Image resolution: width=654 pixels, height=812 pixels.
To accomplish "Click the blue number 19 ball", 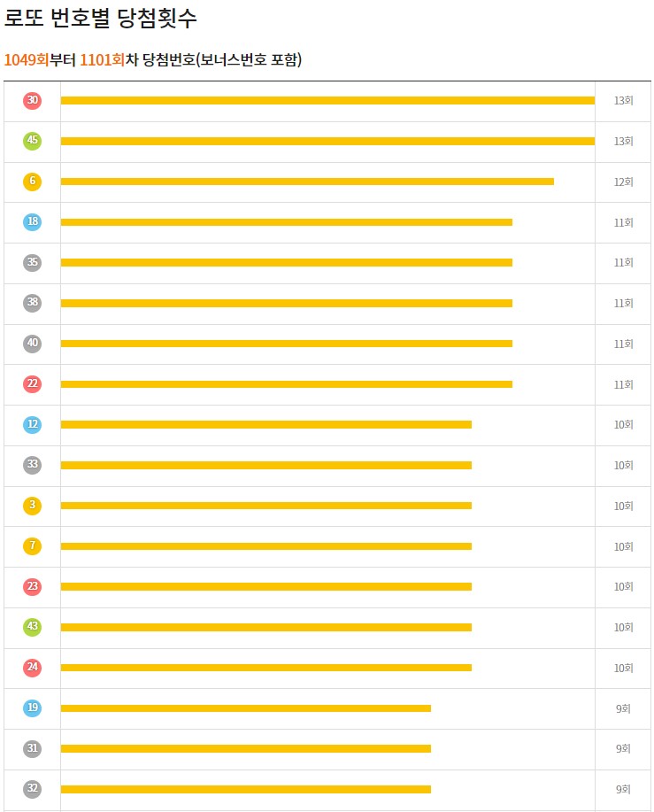I will (32, 708).
